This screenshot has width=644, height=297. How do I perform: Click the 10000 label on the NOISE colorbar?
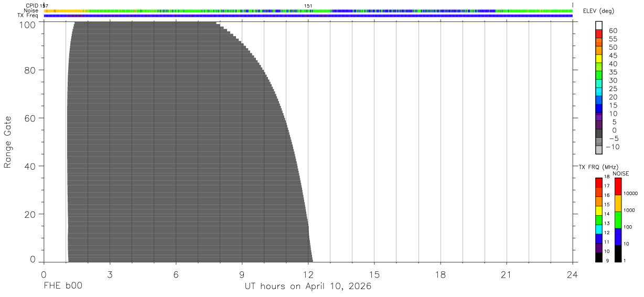pyautogui.click(x=631, y=193)
